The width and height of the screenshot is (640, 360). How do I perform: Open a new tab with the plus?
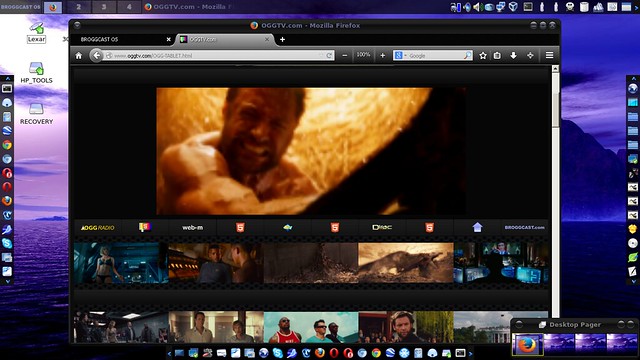pyautogui.click(x=282, y=40)
